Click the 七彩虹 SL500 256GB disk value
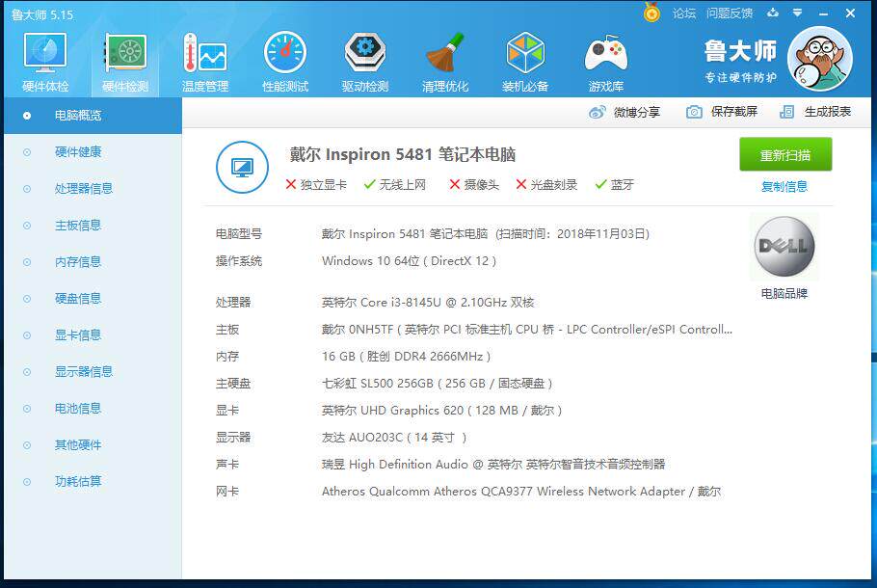This screenshot has width=877, height=588. pos(437,384)
